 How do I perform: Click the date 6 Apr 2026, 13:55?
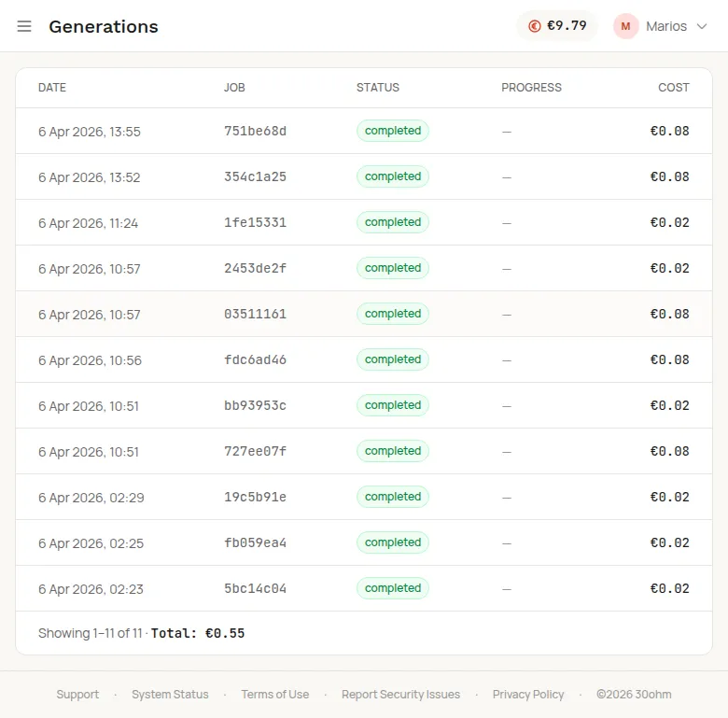click(90, 132)
